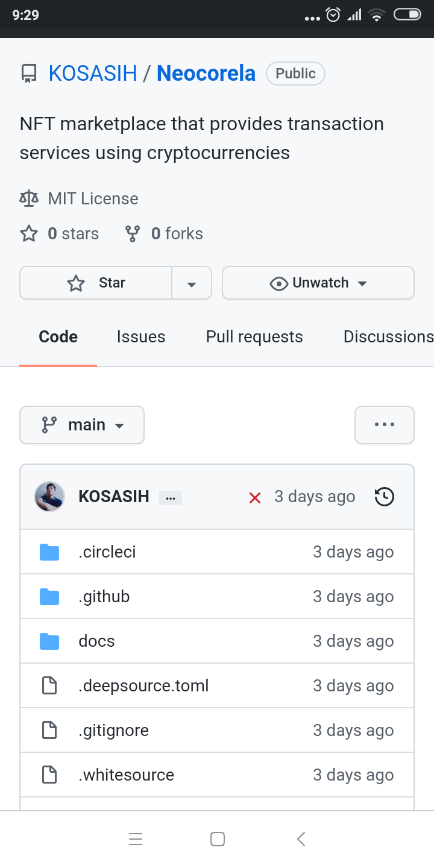Switch to the Code tab

pos(58,336)
